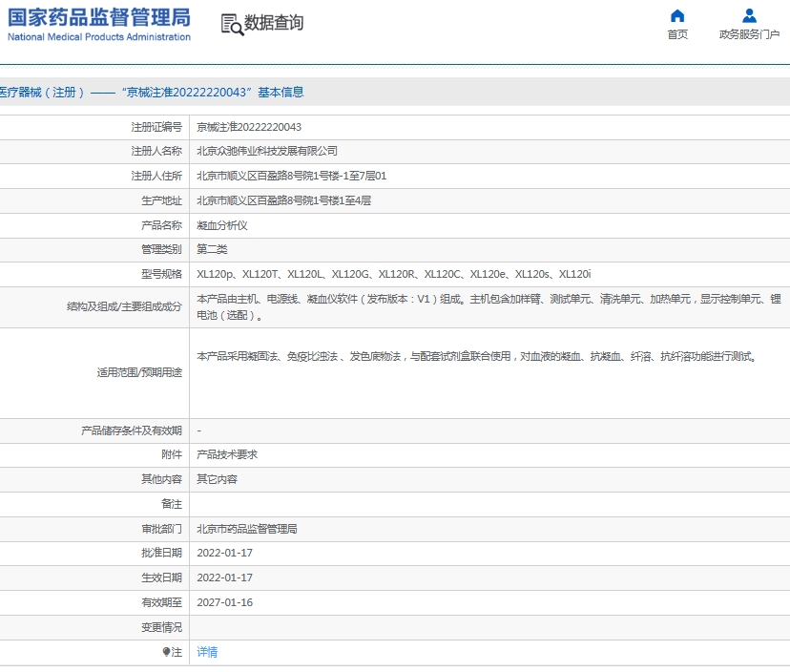This screenshot has height=672, width=790.
Task: Select registration number 京械注准20222220043 value cell
Action: pyautogui.click(x=249, y=127)
